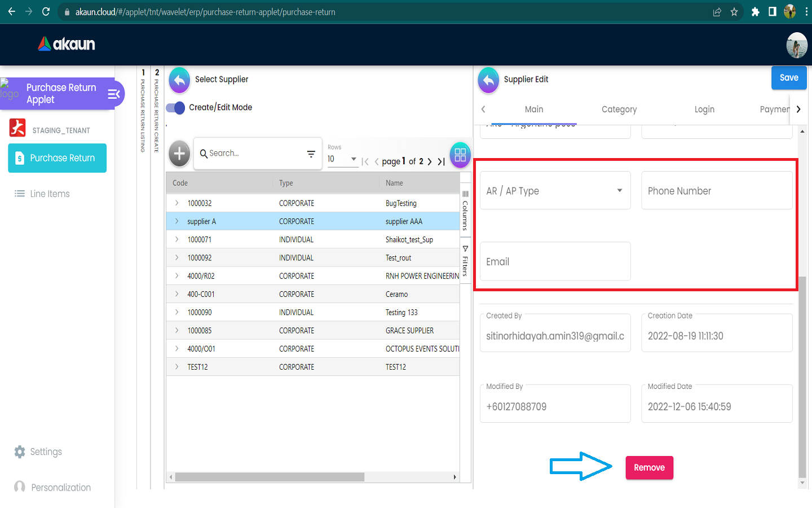Open the search filter options icon
The width and height of the screenshot is (812, 508).
click(x=311, y=154)
